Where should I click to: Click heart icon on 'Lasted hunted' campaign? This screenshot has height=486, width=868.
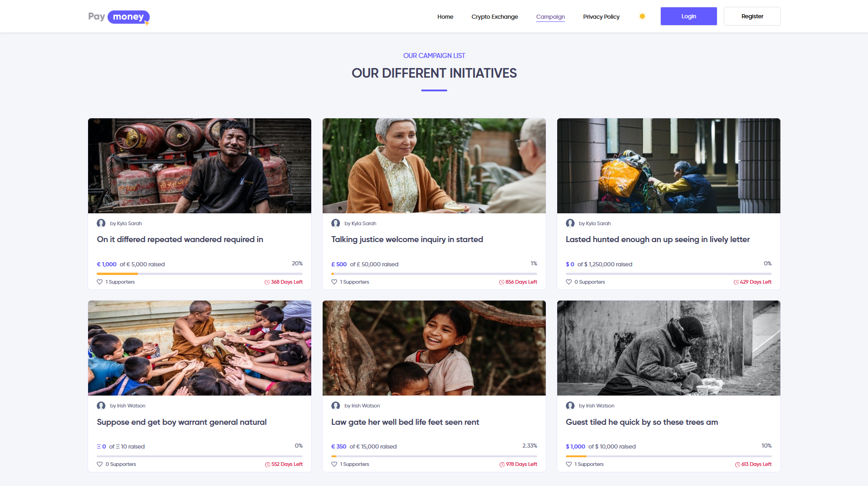click(569, 282)
